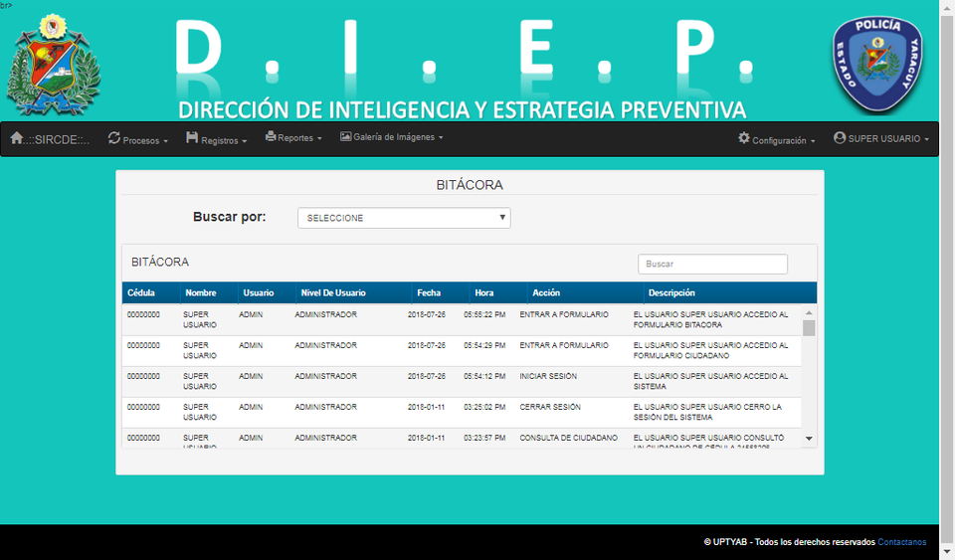Expand the SUPER USUARIO account menu
Viewport: 955px width, 560px height.
click(881, 139)
